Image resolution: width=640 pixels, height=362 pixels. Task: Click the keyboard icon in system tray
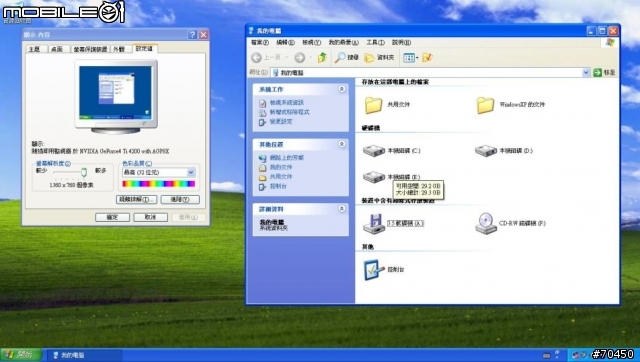click(x=547, y=355)
